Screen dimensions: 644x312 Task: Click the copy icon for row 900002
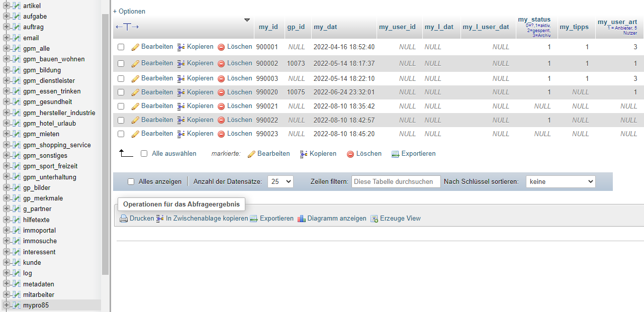(181, 64)
